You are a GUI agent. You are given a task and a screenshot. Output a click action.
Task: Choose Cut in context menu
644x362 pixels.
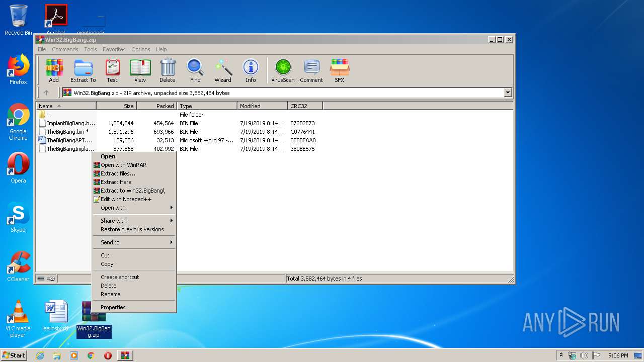[134, 255]
